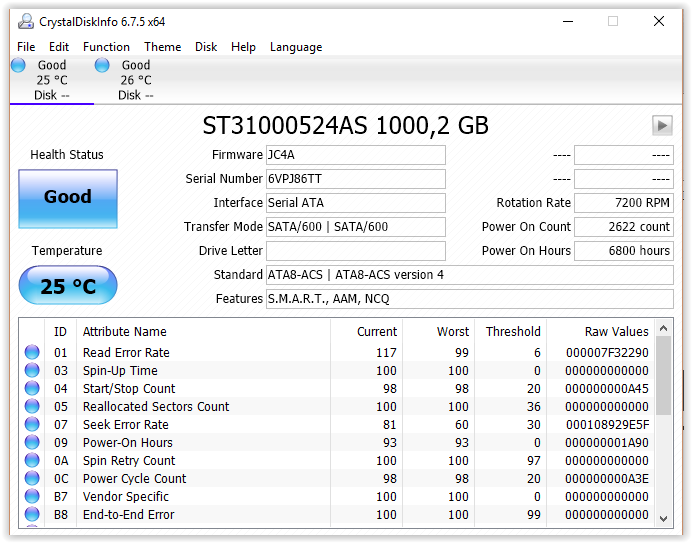This screenshot has width=692, height=543.
Task: Click the empty Drive Letter field
Action: pyautogui.click(x=356, y=251)
